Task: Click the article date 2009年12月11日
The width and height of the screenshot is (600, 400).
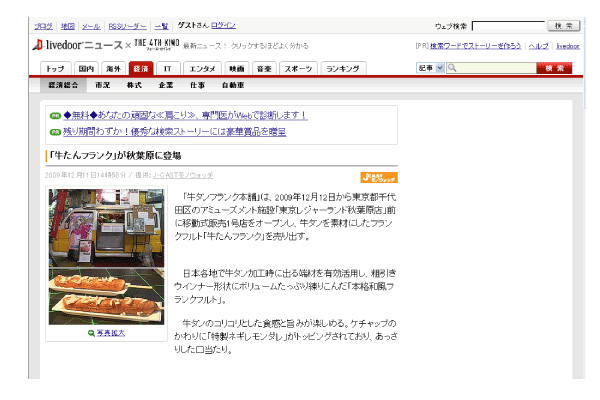Action: click(72, 175)
